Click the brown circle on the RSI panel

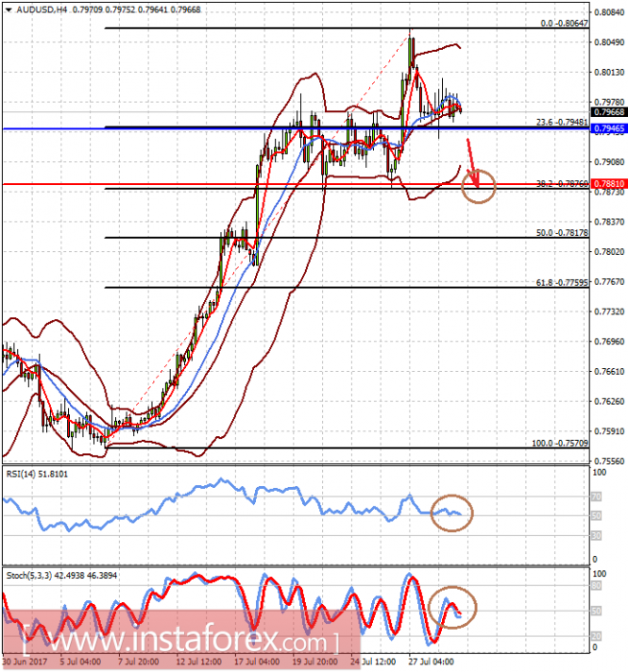[x=452, y=512]
